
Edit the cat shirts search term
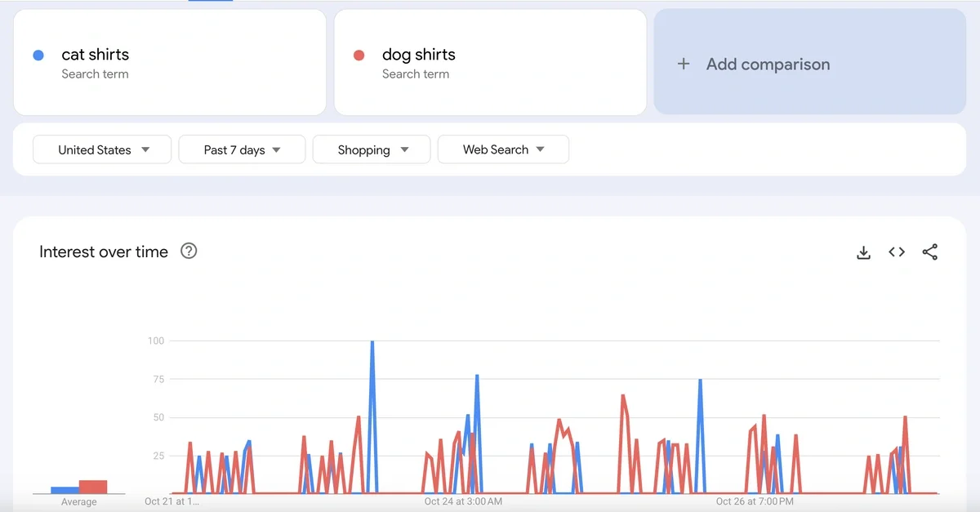(x=96, y=55)
